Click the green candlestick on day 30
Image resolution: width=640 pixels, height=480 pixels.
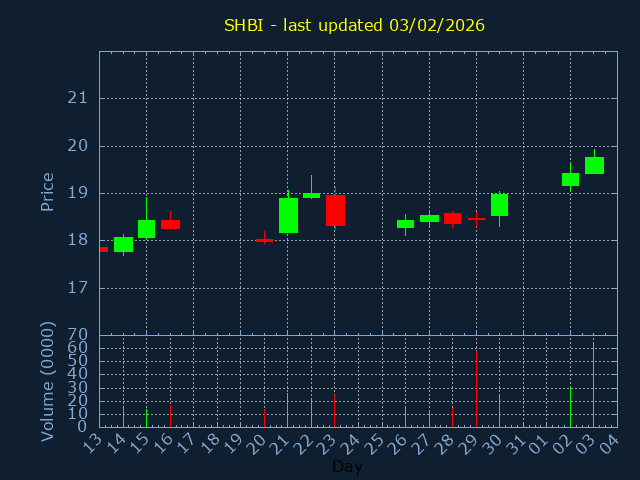[x=499, y=204]
